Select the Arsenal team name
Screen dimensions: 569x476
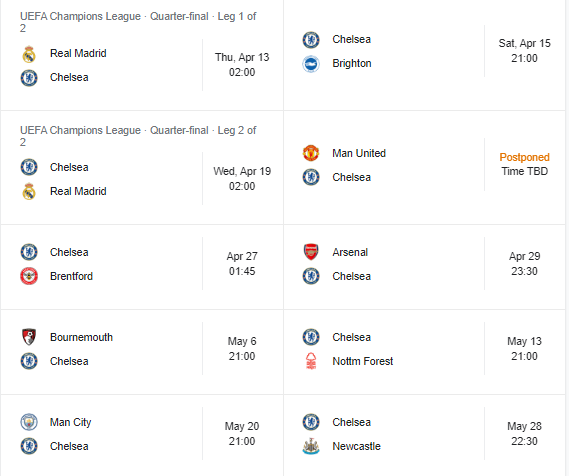pos(350,252)
